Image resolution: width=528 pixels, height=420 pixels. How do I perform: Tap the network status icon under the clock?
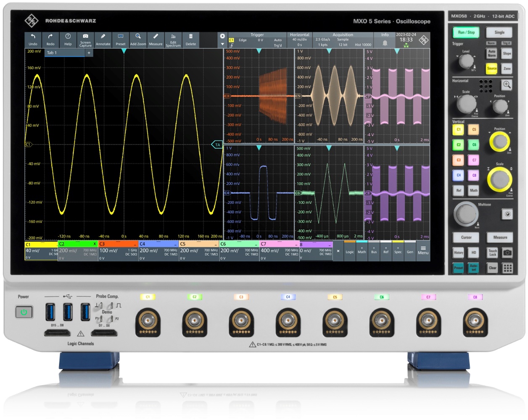click(406, 45)
